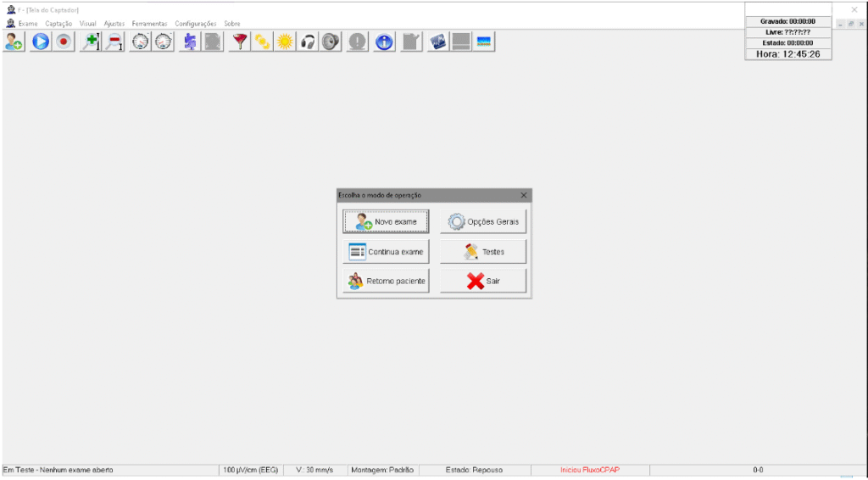868x480 pixels.
Task: Open the Exame menu
Action: coord(27,24)
